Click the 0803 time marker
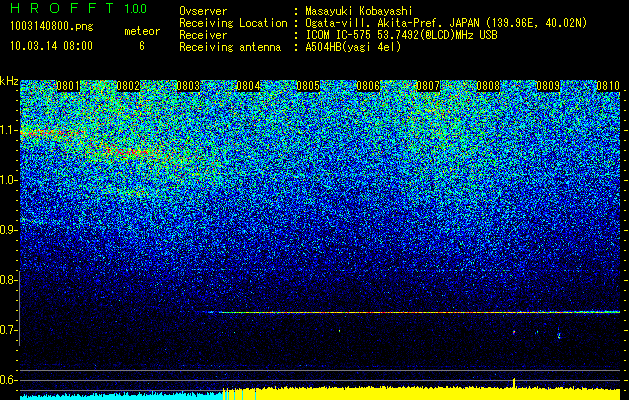 click(x=188, y=86)
